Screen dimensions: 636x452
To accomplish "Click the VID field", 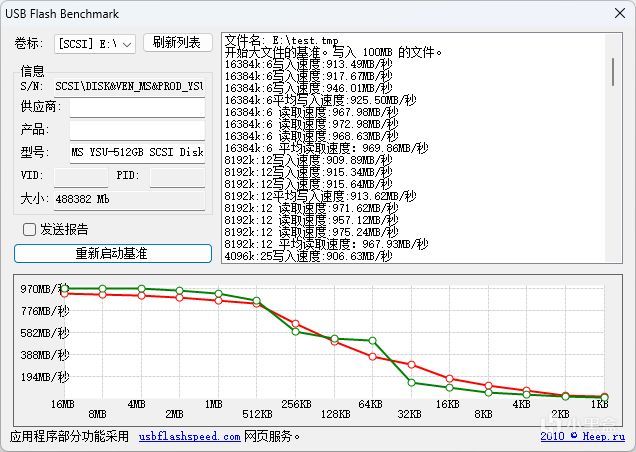I will [x=81, y=177].
